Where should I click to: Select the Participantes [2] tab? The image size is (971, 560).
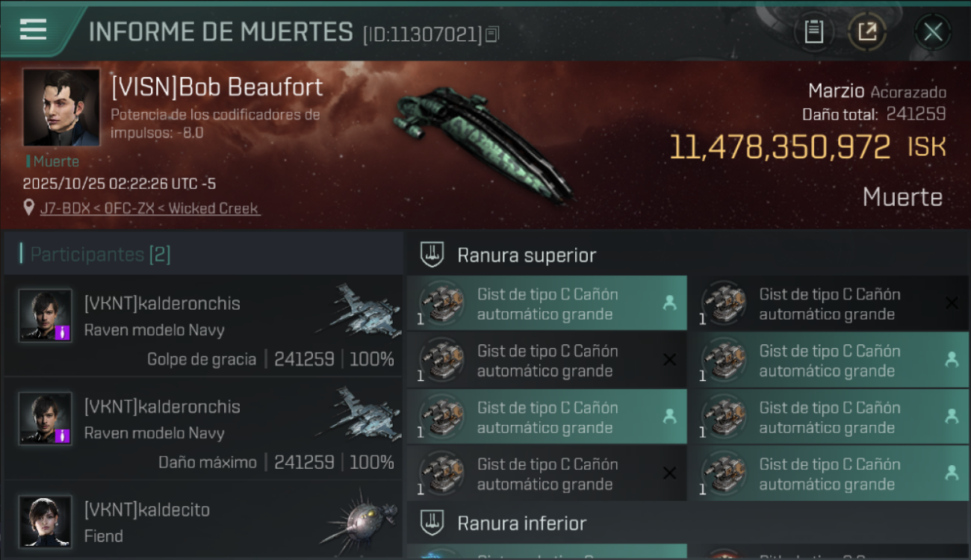[100, 255]
